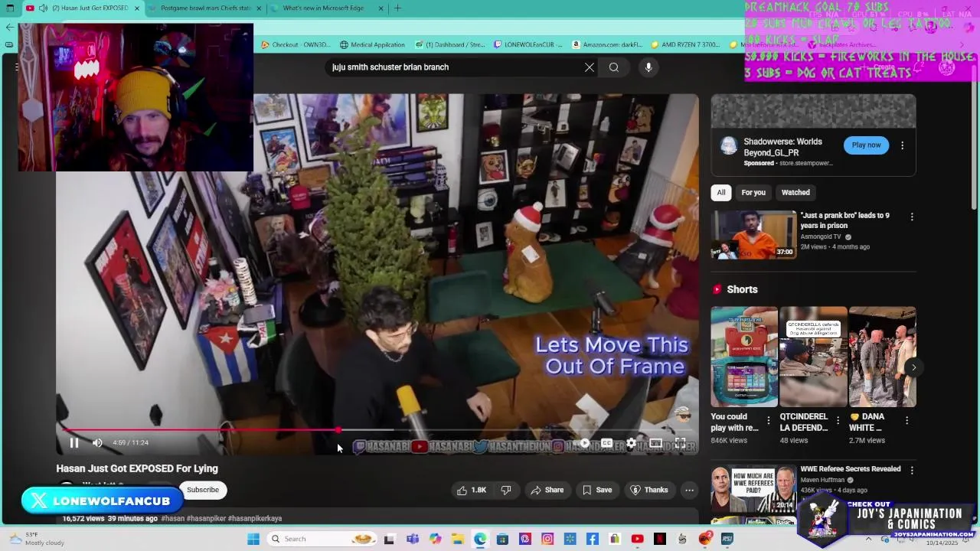Open AMD RYZEN 7 3700 bookmark
This screenshot has height=551, width=980.
(x=686, y=44)
